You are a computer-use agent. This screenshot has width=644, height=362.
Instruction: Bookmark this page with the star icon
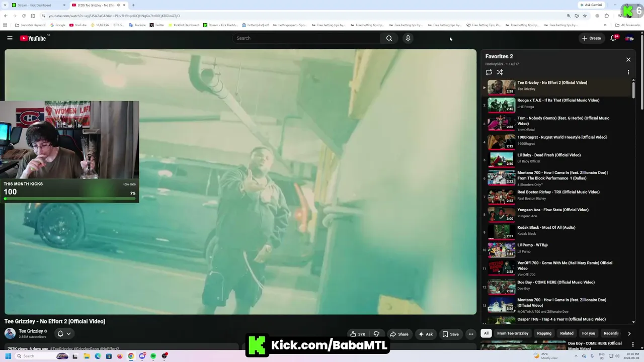click(x=585, y=16)
